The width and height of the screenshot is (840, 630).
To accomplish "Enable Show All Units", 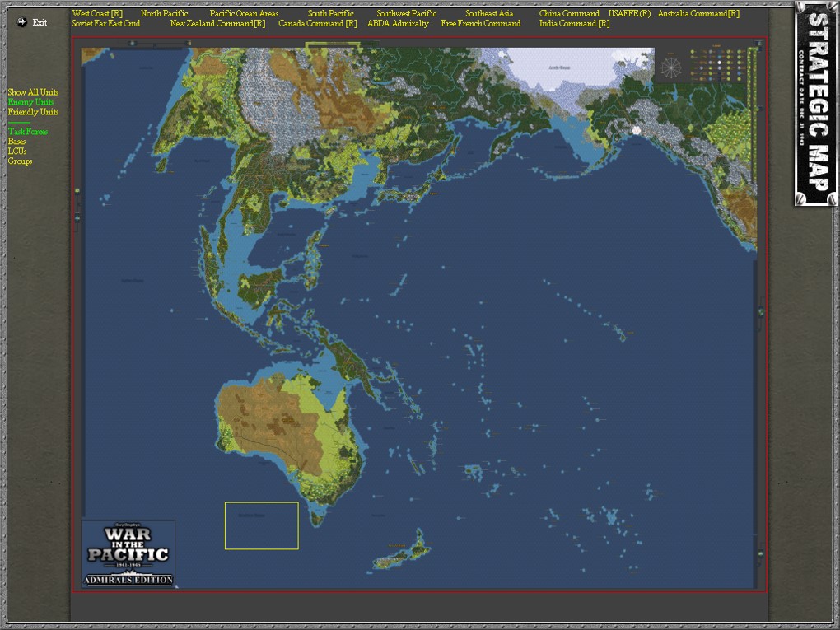I will 31,91.
